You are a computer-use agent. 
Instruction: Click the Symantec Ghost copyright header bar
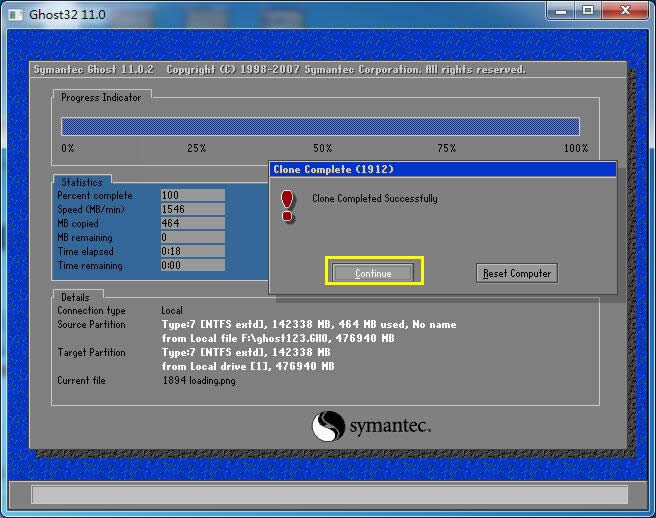point(280,70)
